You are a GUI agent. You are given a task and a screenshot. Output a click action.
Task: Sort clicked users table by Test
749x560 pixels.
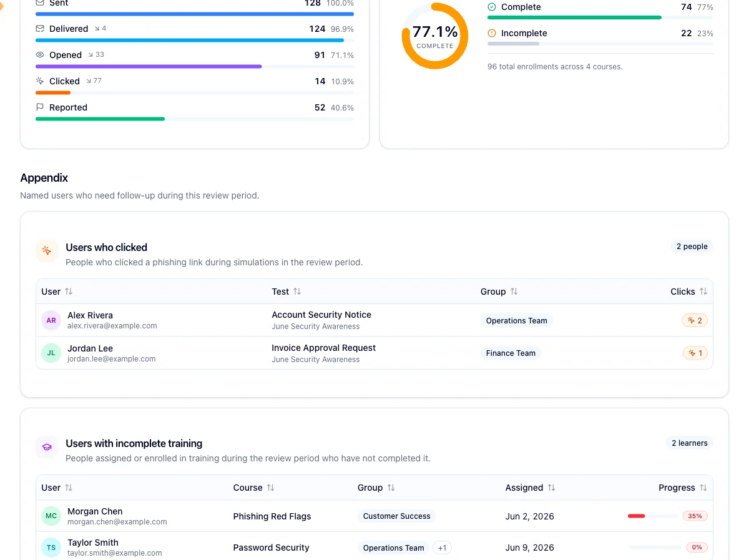point(286,292)
